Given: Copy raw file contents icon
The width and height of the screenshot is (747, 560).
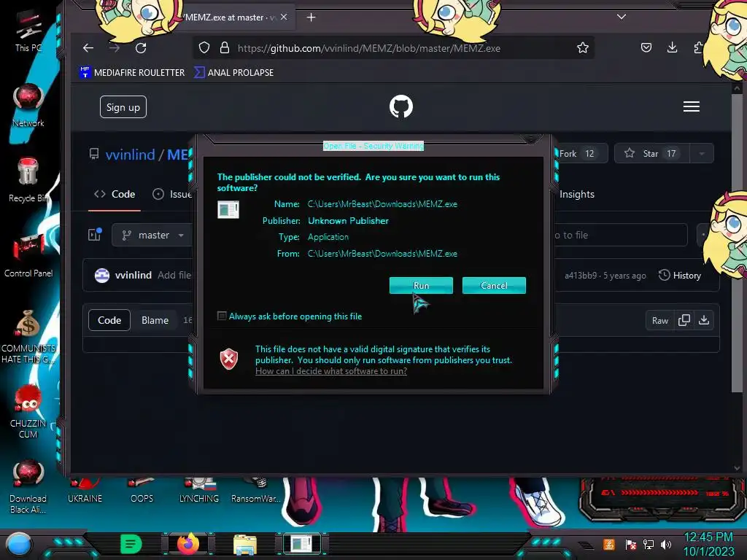Looking at the screenshot, I should click(x=684, y=321).
